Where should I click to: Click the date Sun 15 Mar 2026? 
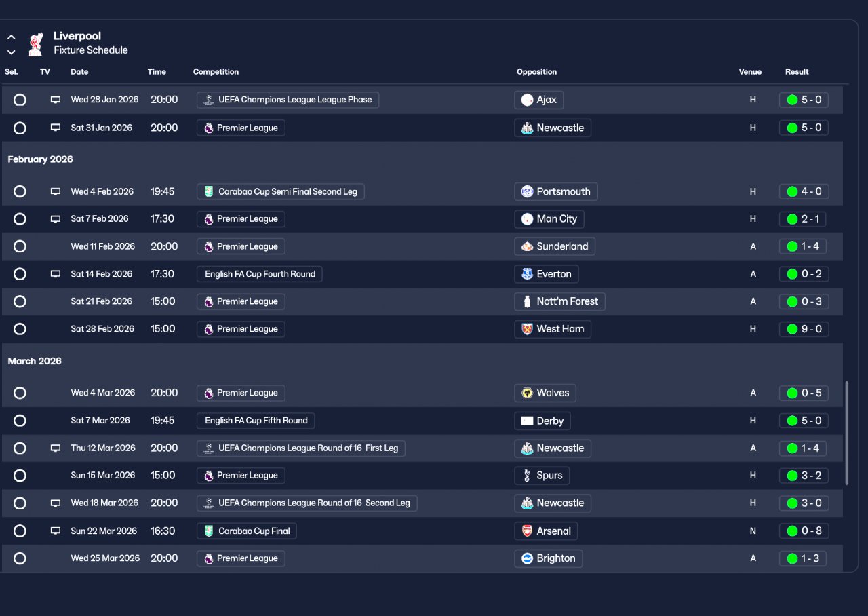pos(103,476)
